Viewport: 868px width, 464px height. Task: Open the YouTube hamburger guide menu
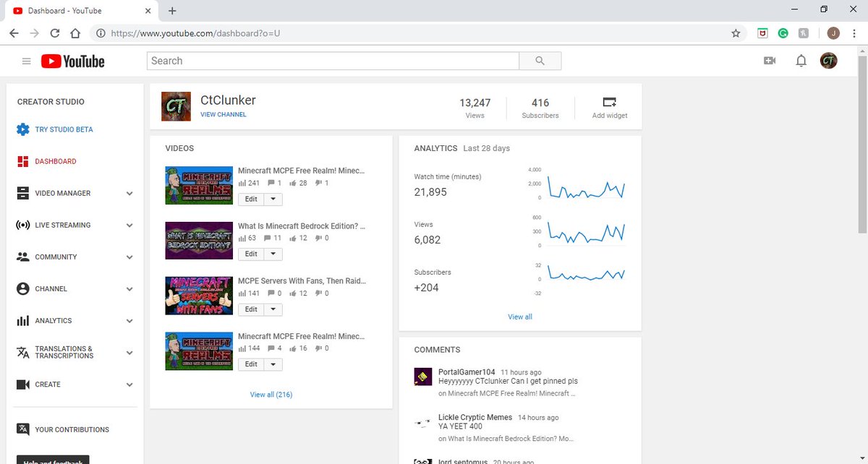27,61
